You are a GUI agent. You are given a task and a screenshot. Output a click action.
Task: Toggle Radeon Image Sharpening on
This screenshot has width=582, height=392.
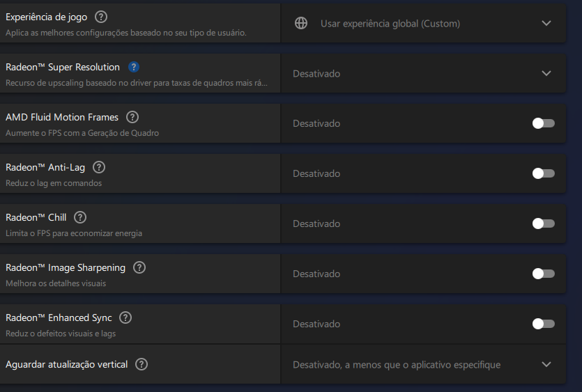tap(544, 274)
